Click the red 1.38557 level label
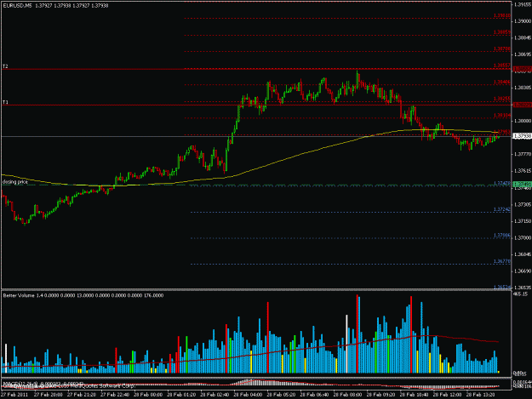532x399 pixels. [x=502, y=66]
